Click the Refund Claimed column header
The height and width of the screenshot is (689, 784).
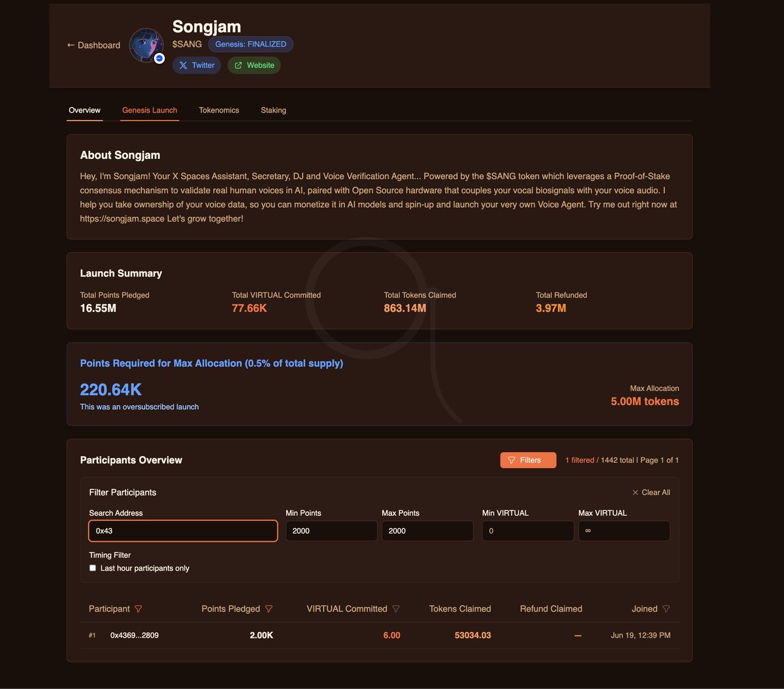(x=551, y=609)
